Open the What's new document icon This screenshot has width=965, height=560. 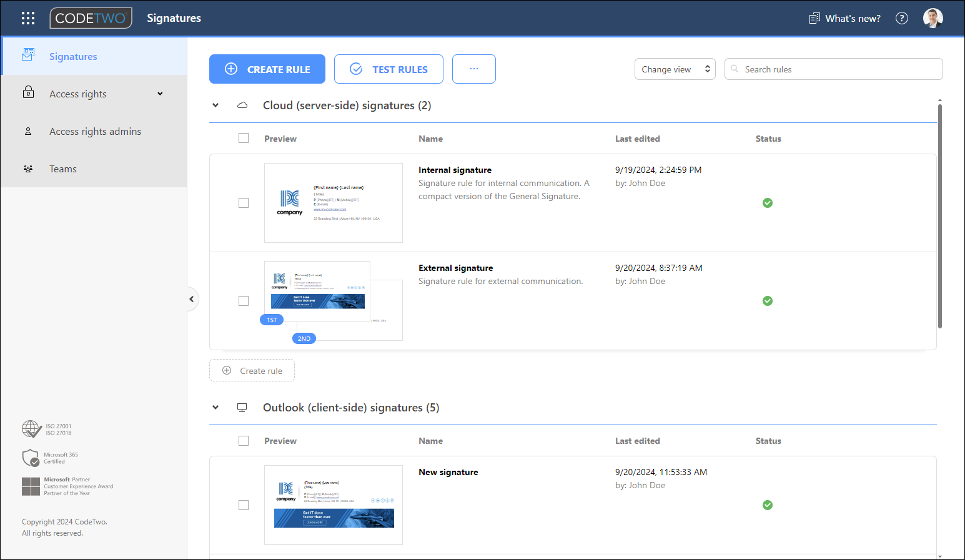pos(814,18)
